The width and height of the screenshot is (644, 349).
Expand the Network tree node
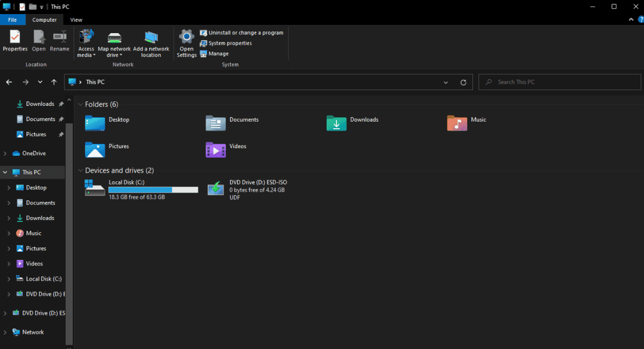[x=5, y=332]
